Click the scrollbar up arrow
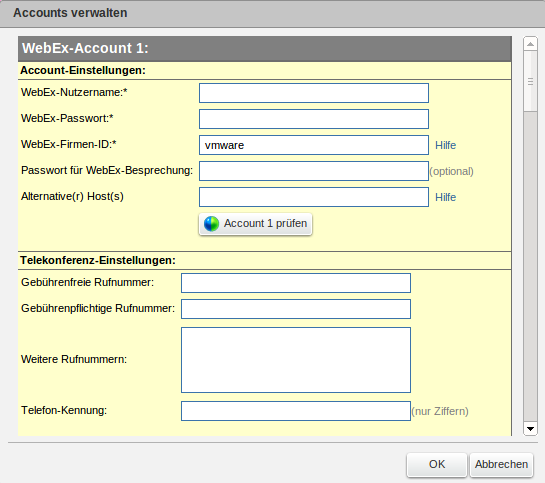This screenshot has height=483, width=545. tap(530, 44)
